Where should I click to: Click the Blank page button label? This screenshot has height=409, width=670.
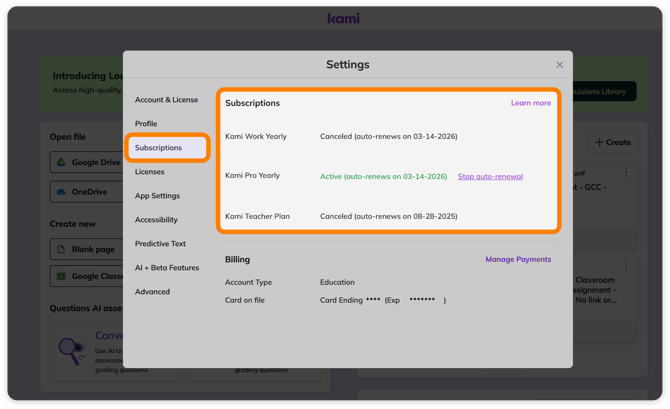click(93, 249)
